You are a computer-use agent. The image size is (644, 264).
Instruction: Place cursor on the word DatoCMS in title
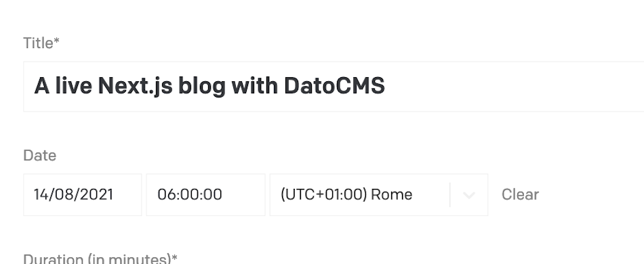[334, 86]
